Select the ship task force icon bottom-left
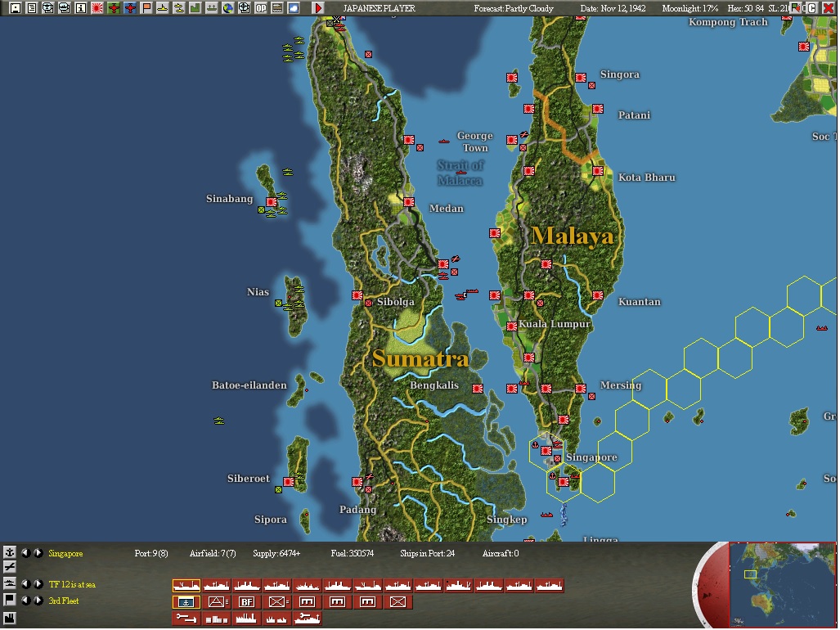The height and width of the screenshot is (630, 840). tap(10, 583)
